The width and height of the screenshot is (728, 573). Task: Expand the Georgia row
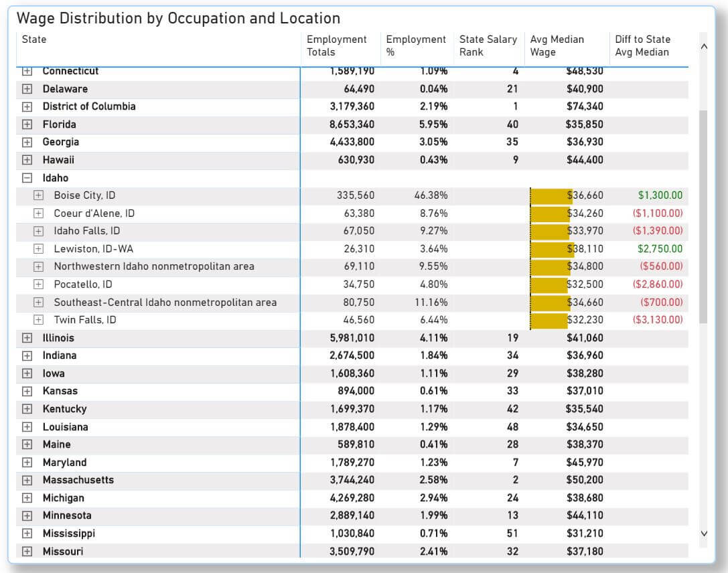pyautogui.click(x=27, y=142)
